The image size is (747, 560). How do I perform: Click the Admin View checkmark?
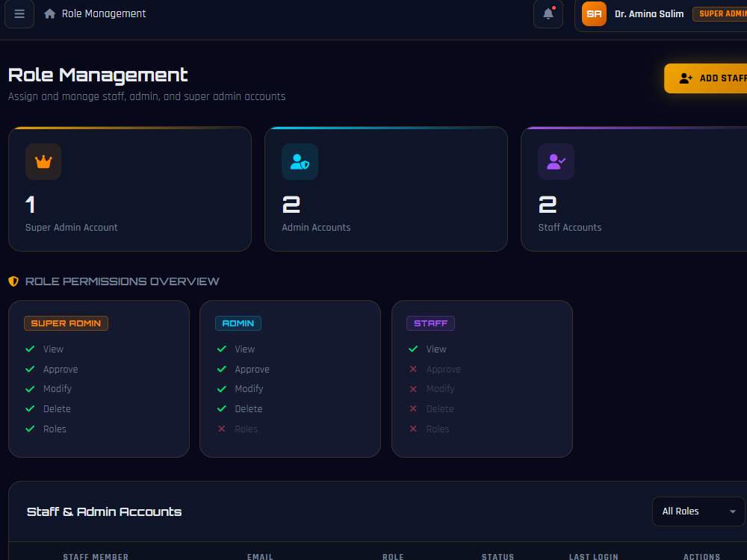click(x=222, y=349)
